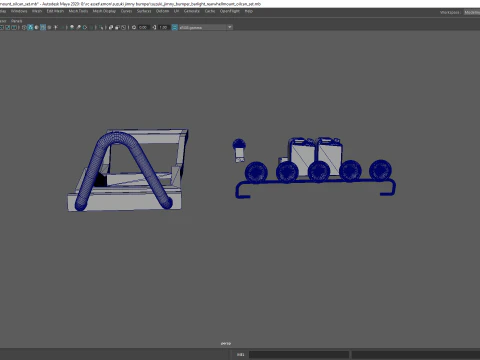
Task: Click the gamma reset icon
Action: (154, 27)
